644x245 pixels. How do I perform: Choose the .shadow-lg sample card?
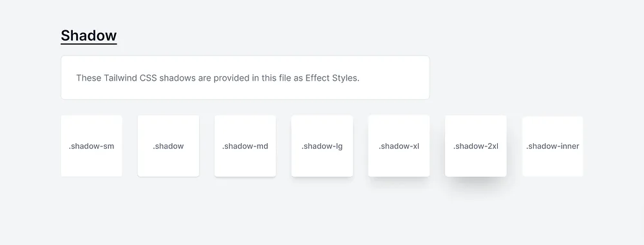coord(322,146)
